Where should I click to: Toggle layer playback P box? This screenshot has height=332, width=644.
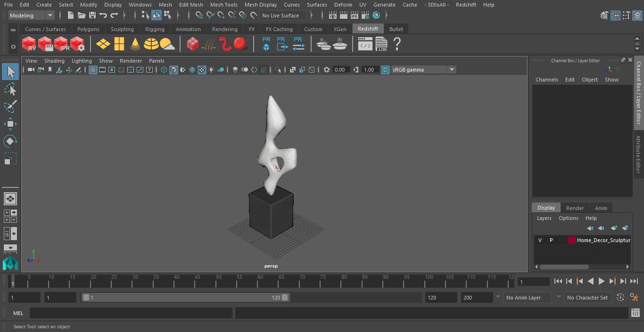pos(551,240)
